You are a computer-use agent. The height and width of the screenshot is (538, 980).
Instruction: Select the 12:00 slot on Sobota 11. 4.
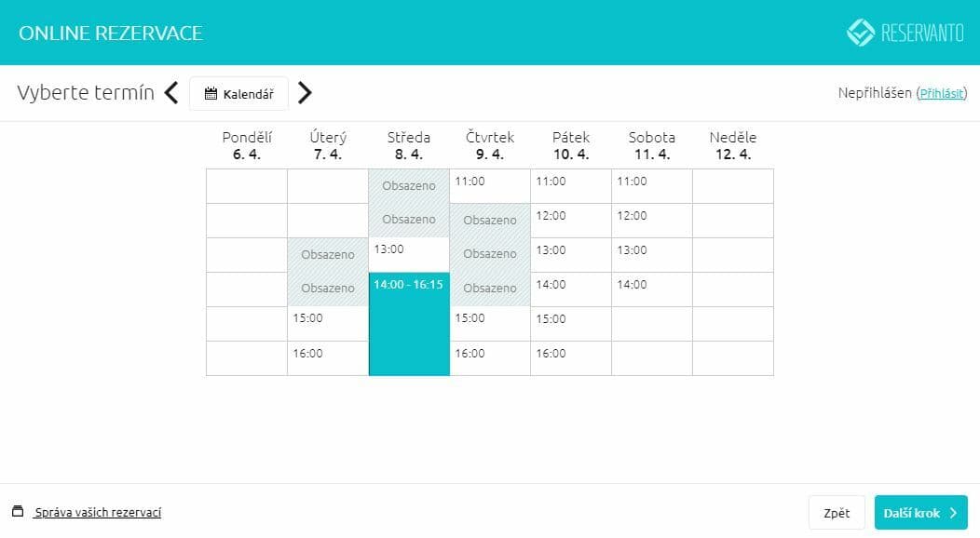click(652, 220)
